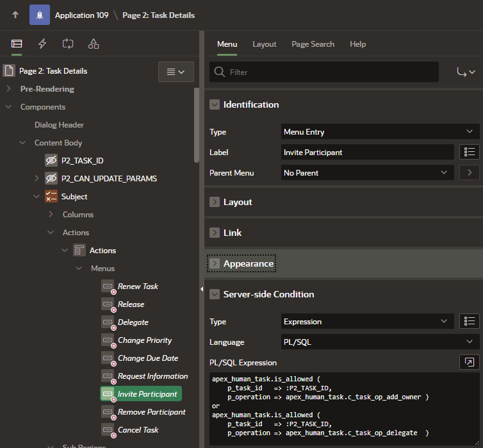Open the Shared Components tab icon

coord(94,44)
